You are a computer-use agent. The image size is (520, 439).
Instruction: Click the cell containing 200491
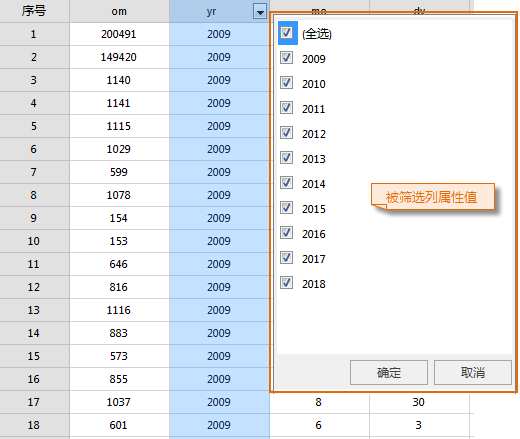coord(119,34)
